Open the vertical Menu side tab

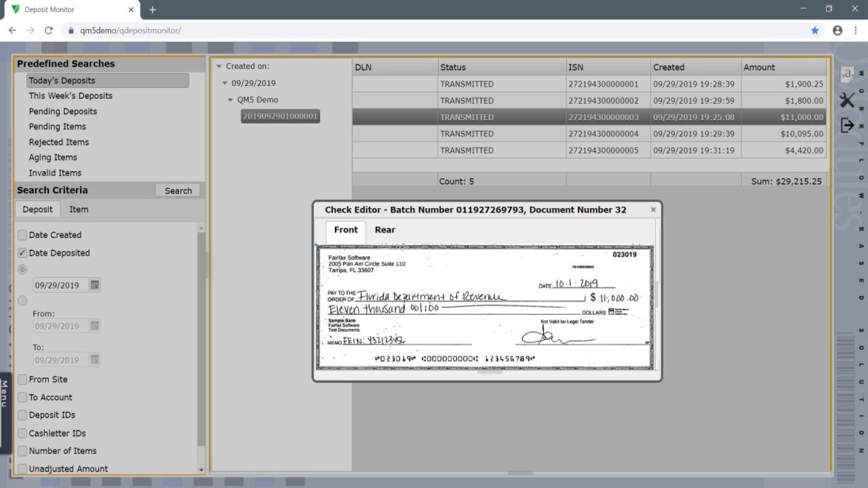[5, 412]
